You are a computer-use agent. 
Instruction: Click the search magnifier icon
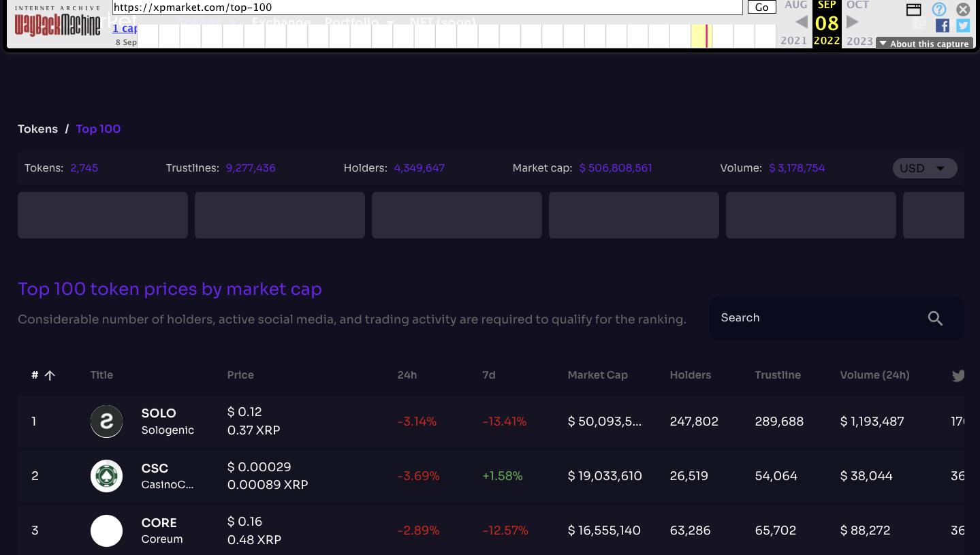coord(935,318)
